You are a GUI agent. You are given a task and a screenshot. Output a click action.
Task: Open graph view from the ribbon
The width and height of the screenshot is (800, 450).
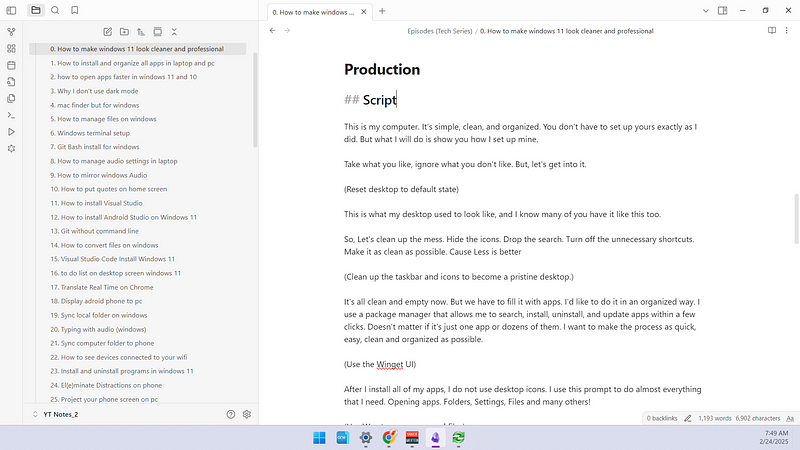coord(11,32)
